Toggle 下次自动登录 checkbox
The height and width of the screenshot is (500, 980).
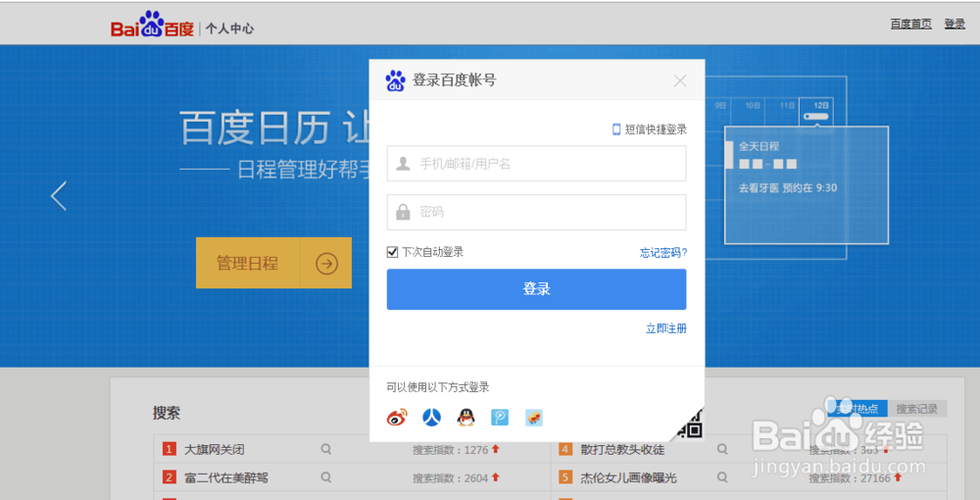392,252
